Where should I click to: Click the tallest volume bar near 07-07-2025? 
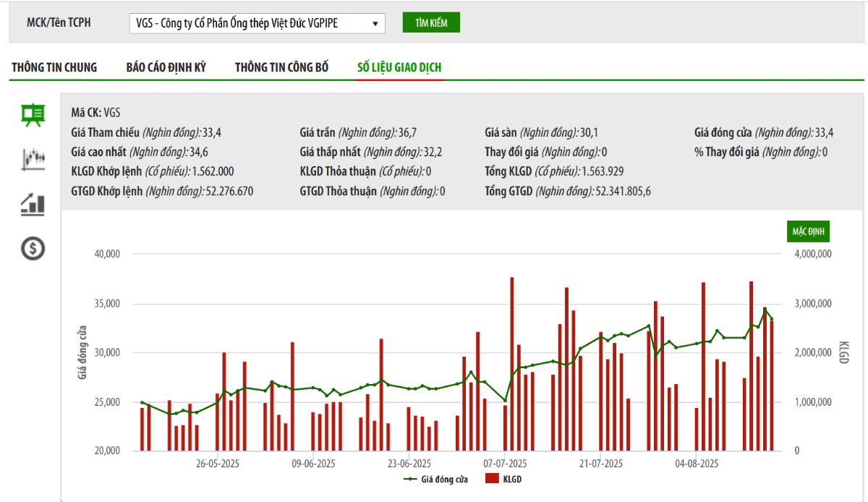(511, 363)
